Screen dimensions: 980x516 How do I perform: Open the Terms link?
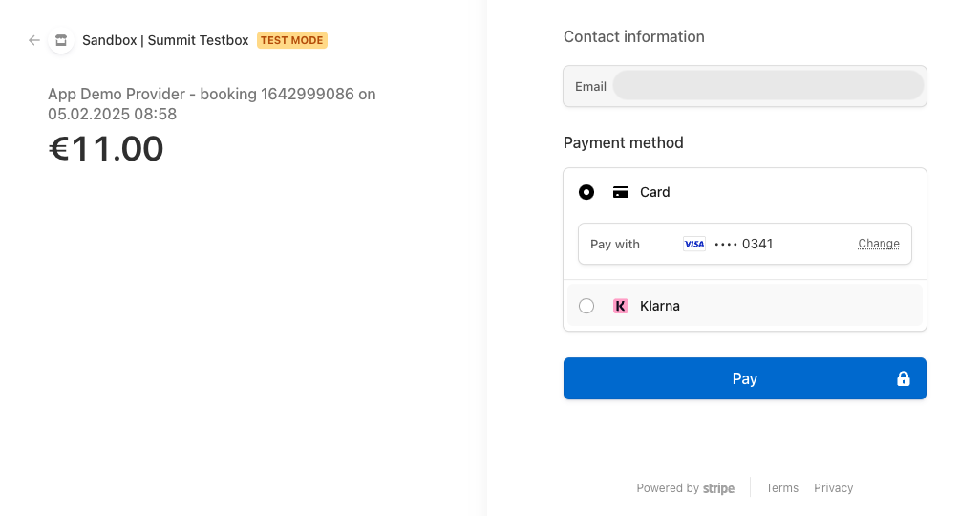point(781,488)
